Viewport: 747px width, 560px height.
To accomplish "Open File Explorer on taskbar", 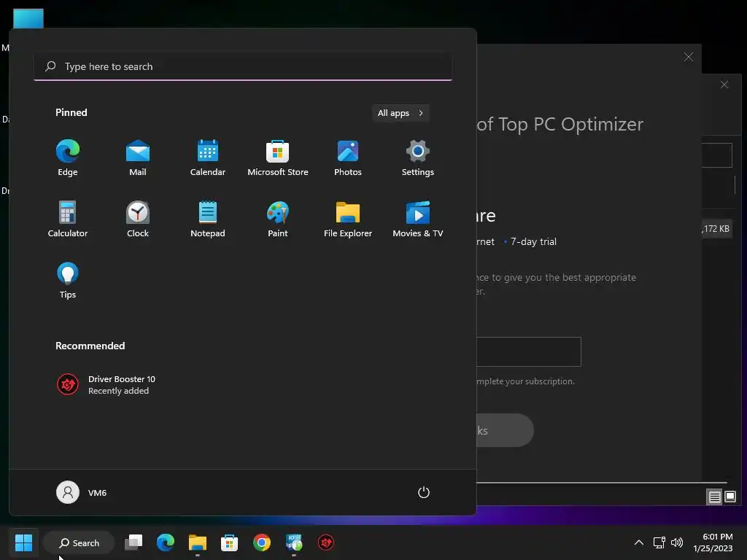I will click(197, 542).
